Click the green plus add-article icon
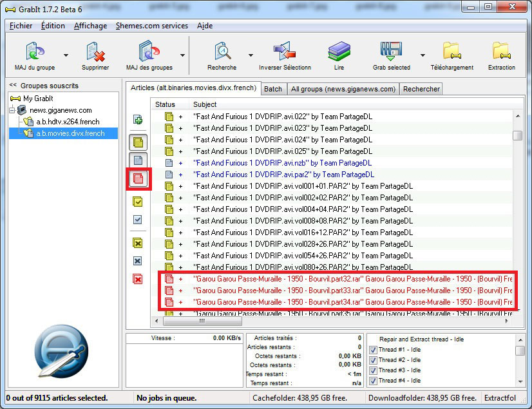 point(138,119)
